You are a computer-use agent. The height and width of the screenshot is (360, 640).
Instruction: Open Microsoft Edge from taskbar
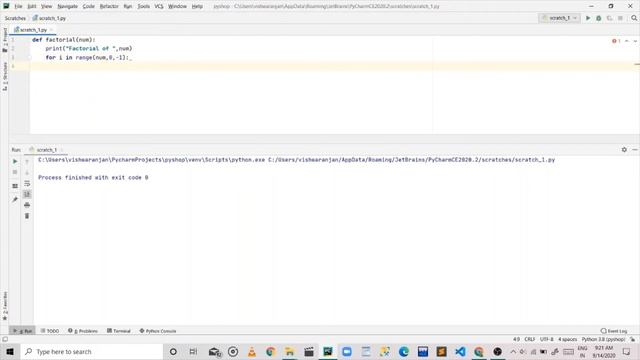(404, 351)
